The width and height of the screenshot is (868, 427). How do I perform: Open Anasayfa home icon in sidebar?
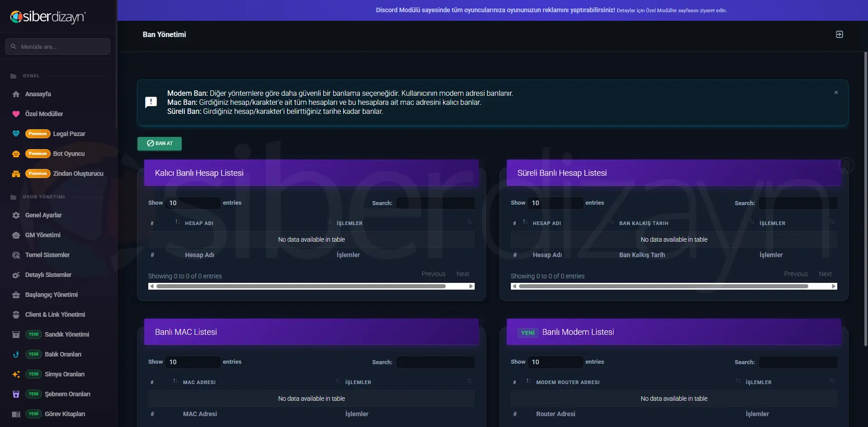point(16,94)
